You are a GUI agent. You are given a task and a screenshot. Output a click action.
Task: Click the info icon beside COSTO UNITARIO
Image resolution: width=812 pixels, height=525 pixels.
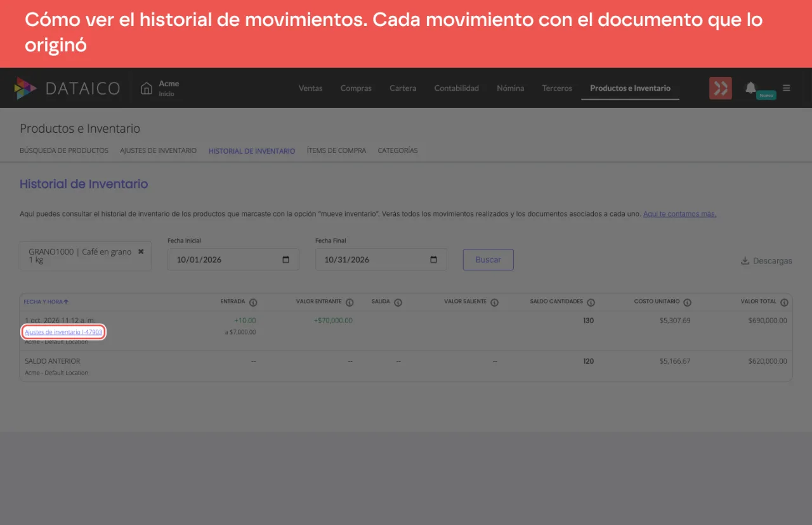coord(687,302)
